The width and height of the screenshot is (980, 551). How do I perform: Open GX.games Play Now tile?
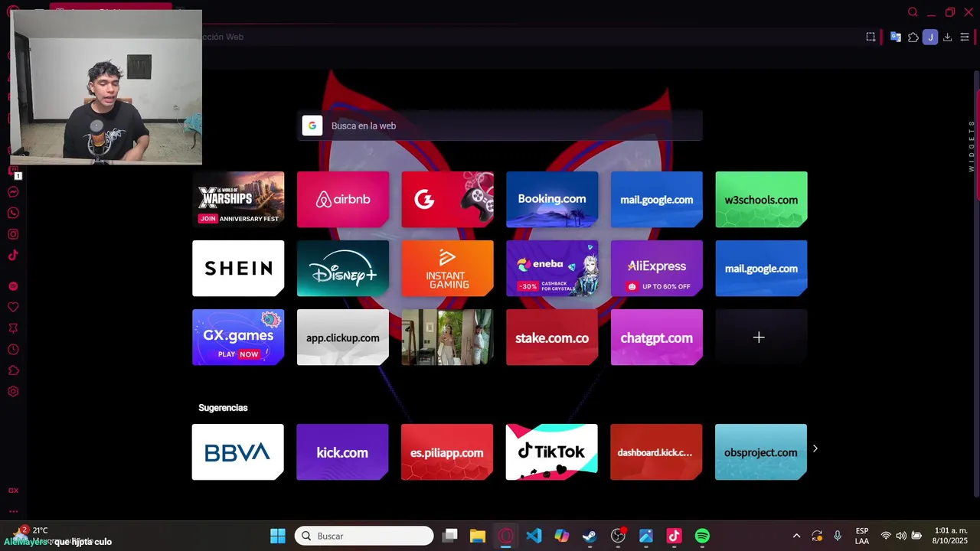point(238,337)
